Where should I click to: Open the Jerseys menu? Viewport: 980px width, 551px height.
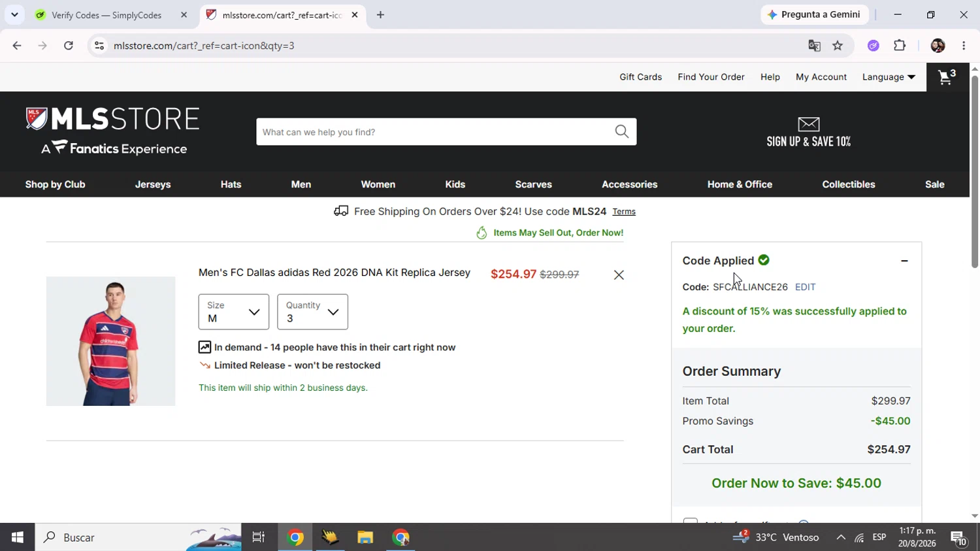153,184
